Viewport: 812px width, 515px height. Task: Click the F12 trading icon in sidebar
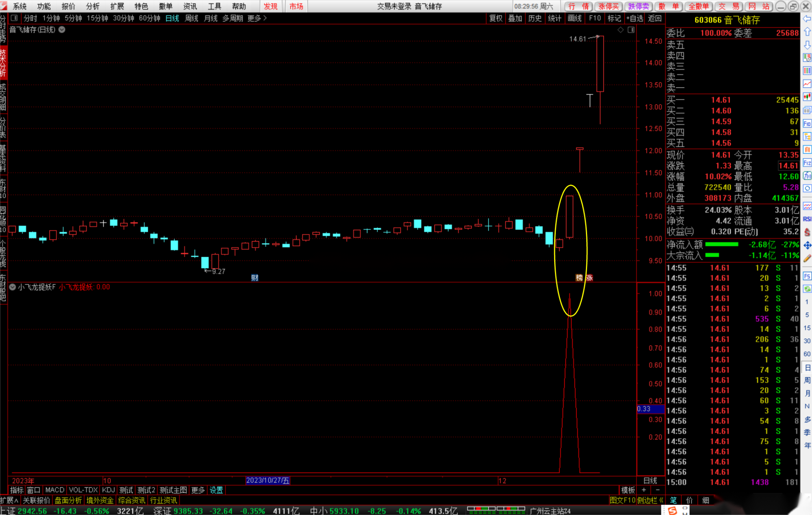tap(807, 162)
